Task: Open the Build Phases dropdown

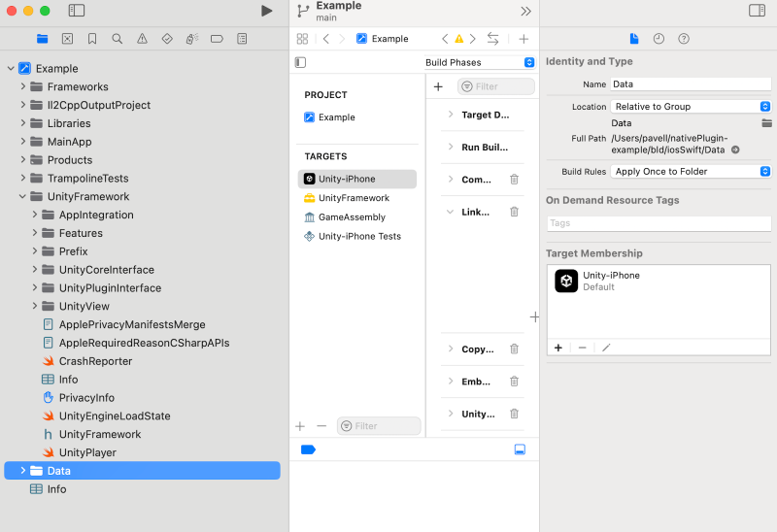Action: click(x=479, y=62)
